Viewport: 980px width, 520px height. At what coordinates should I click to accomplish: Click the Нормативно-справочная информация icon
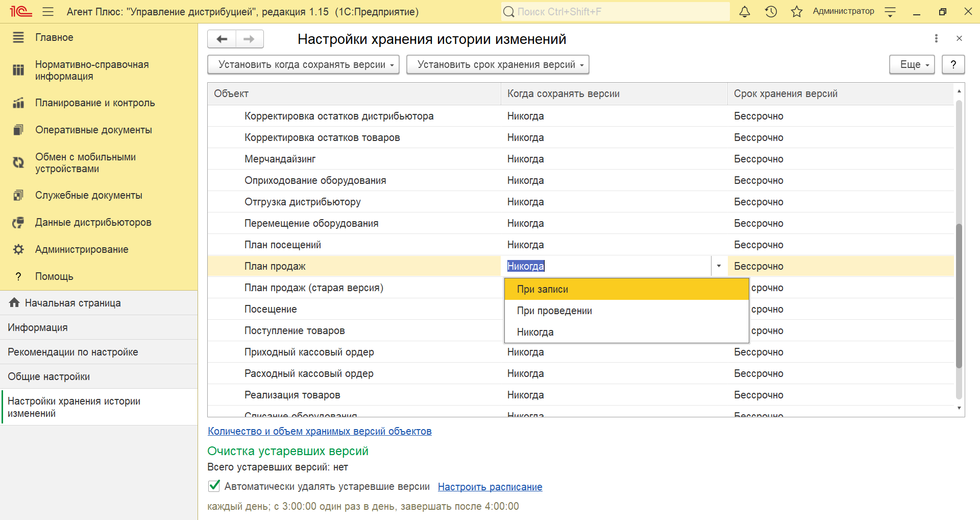pyautogui.click(x=18, y=70)
